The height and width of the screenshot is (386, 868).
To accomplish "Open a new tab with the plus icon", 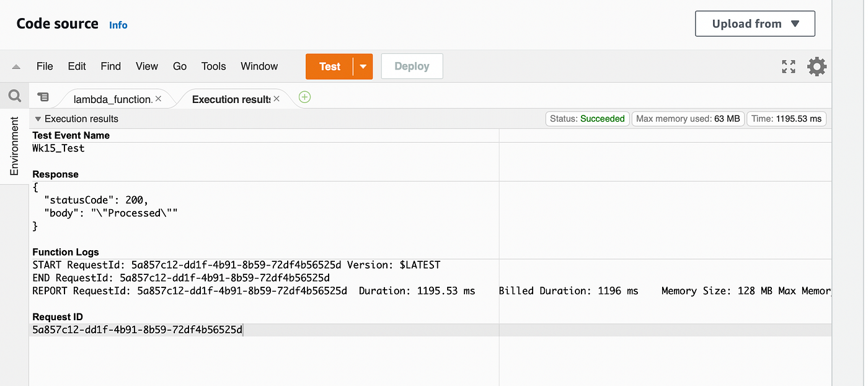I will tap(304, 97).
